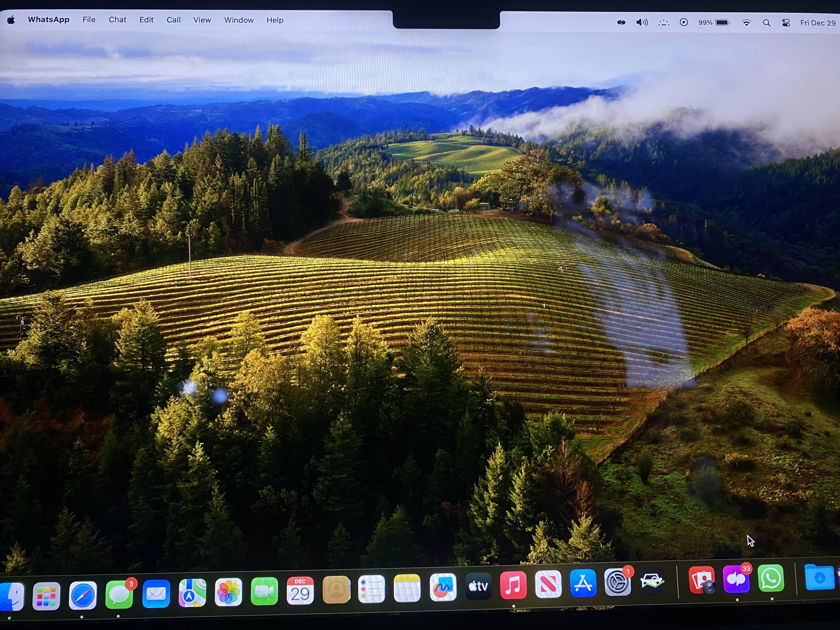840x630 pixels.
Task: Open Control Center toggles in menu bar
Action: 786,23
